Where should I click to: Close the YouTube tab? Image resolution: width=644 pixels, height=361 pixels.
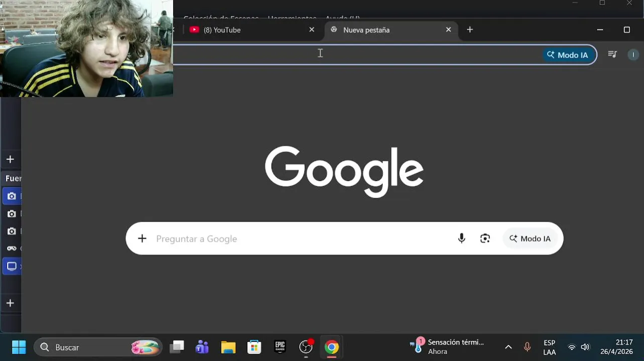click(312, 30)
